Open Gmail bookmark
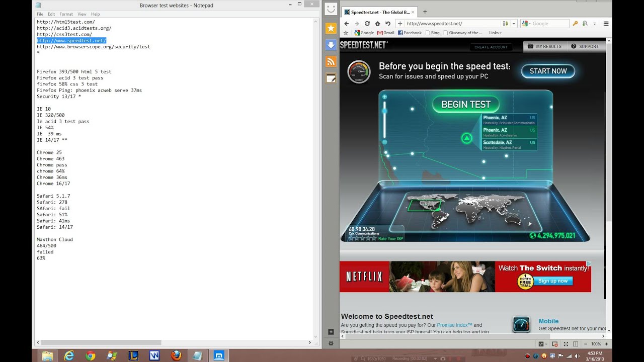Screen dimensions: 644x362 click(x=386, y=33)
